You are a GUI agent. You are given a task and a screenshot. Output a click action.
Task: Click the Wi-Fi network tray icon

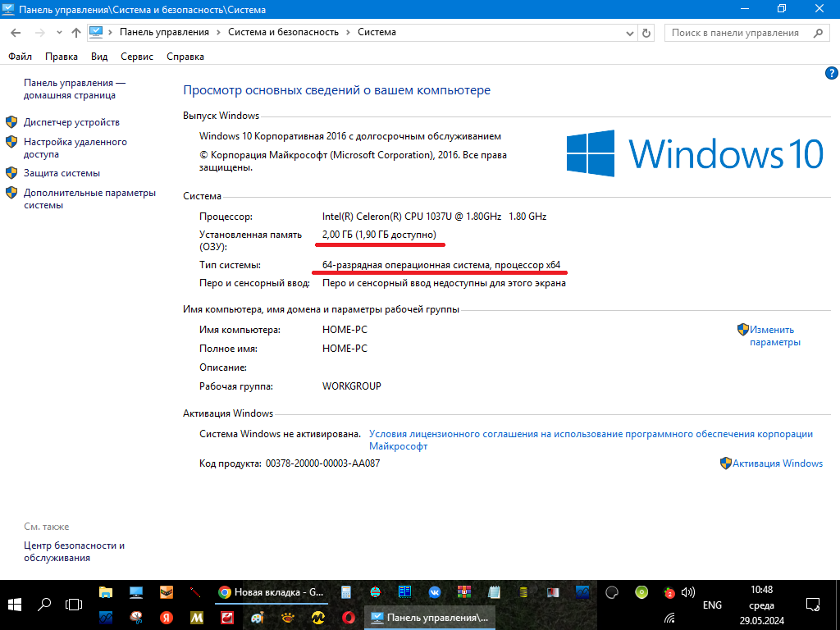[x=669, y=618]
